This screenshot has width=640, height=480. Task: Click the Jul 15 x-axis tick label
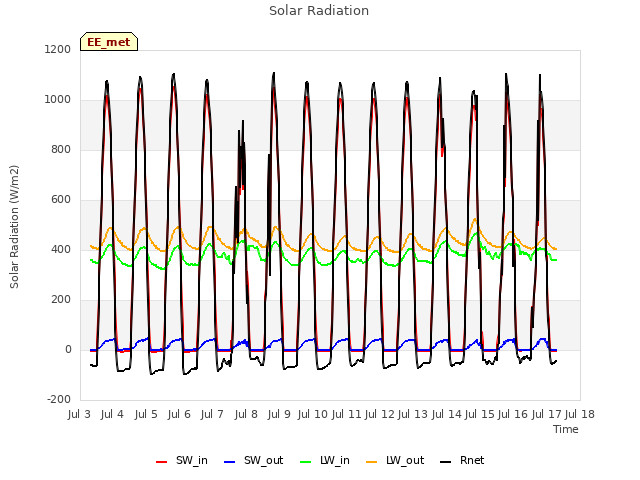480,414
